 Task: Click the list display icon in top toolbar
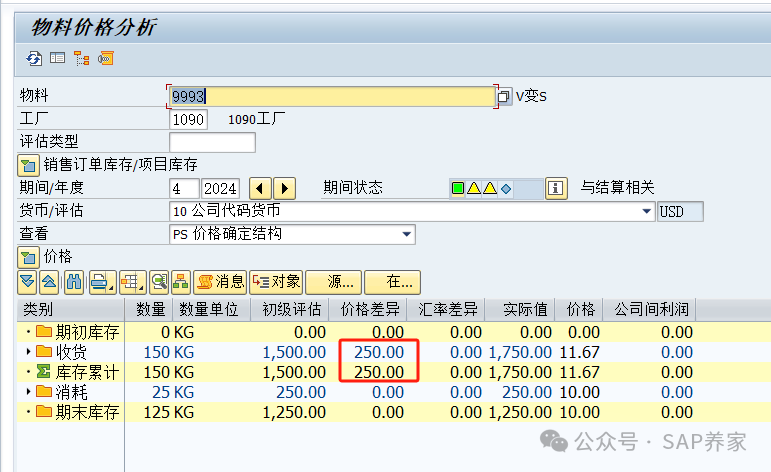click(x=58, y=59)
